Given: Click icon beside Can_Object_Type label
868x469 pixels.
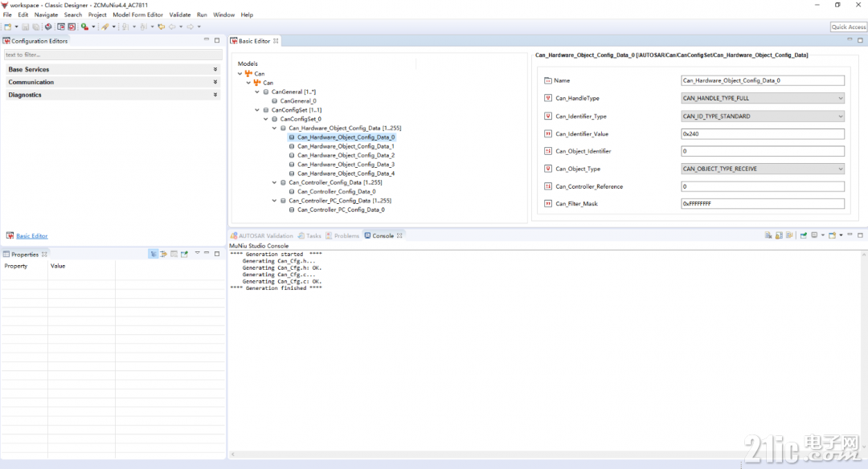Looking at the screenshot, I should [x=548, y=169].
